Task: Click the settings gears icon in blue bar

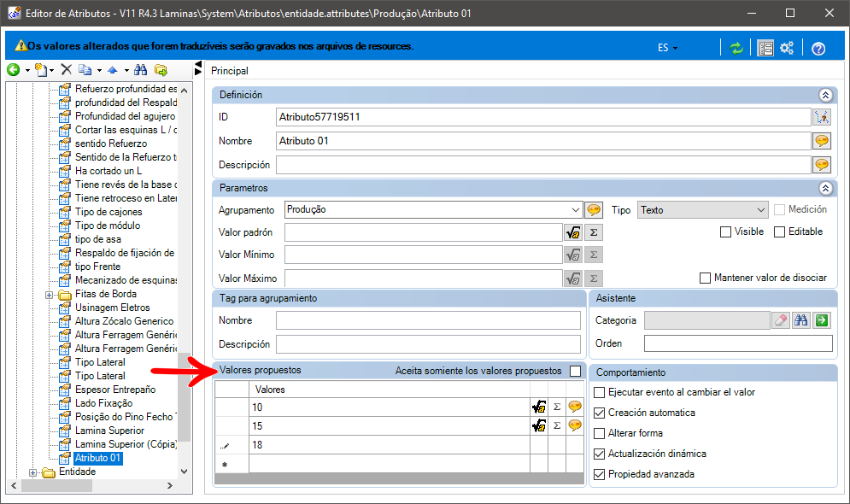Action: pyautogui.click(x=787, y=48)
